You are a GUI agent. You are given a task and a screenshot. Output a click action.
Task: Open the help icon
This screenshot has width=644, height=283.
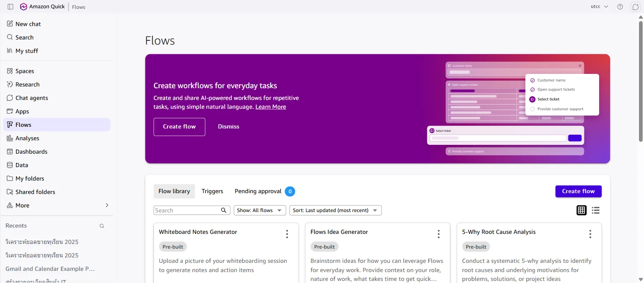[x=620, y=7]
